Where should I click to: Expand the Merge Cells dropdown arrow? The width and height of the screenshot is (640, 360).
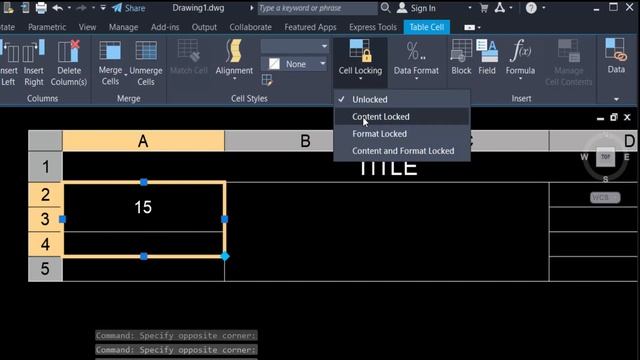tap(126, 76)
